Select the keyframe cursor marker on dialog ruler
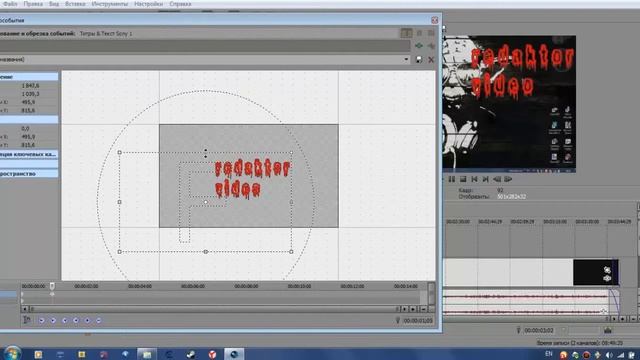The width and height of the screenshot is (640, 360). click(x=52, y=286)
